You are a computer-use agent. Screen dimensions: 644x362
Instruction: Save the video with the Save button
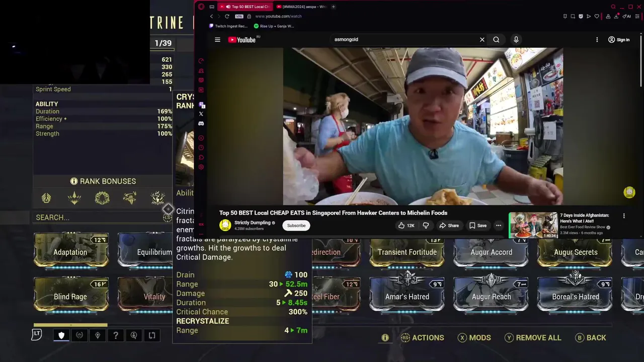[x=477, y=226]
